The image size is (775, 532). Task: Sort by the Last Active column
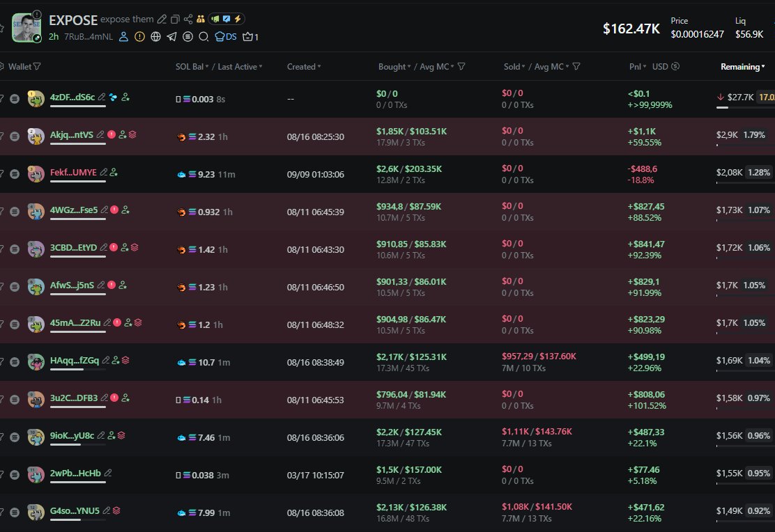[240, 67]
